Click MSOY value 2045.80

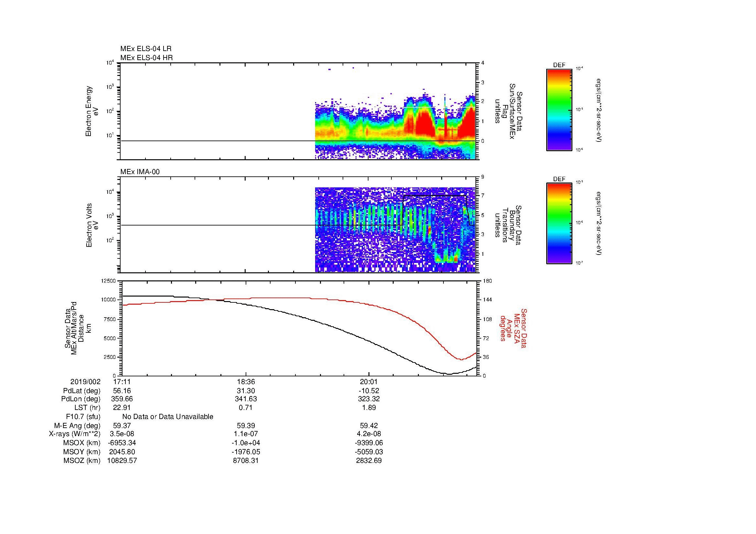(122, 452)
